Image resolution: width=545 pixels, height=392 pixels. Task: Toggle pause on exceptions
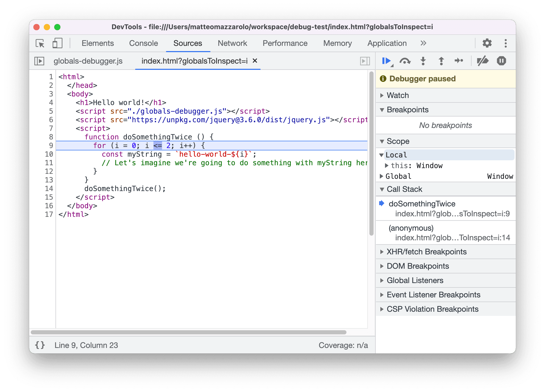501,61
